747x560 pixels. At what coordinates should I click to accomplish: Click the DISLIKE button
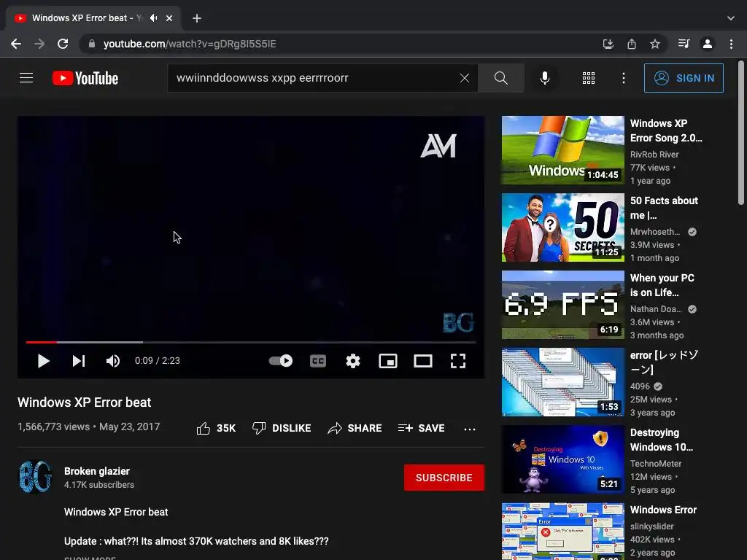pos(282,428)
